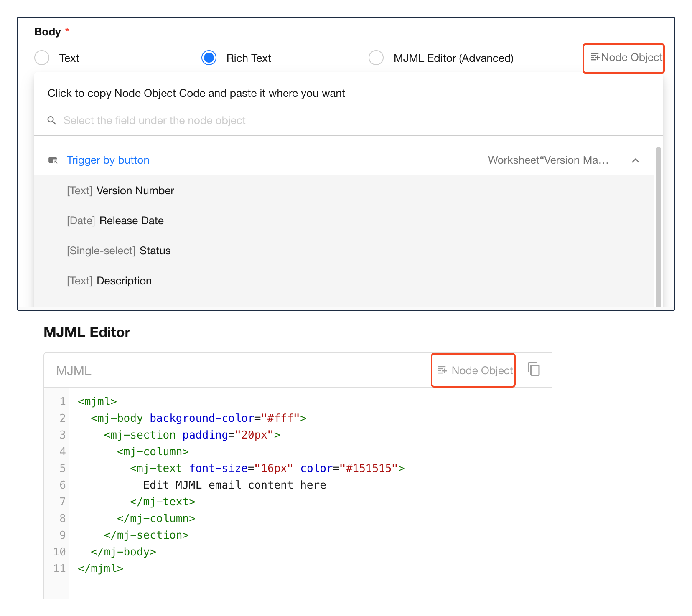Focus the node object field search box
Image resolution: width=692 pixels, height=616 pixels.
click(349, 120)
